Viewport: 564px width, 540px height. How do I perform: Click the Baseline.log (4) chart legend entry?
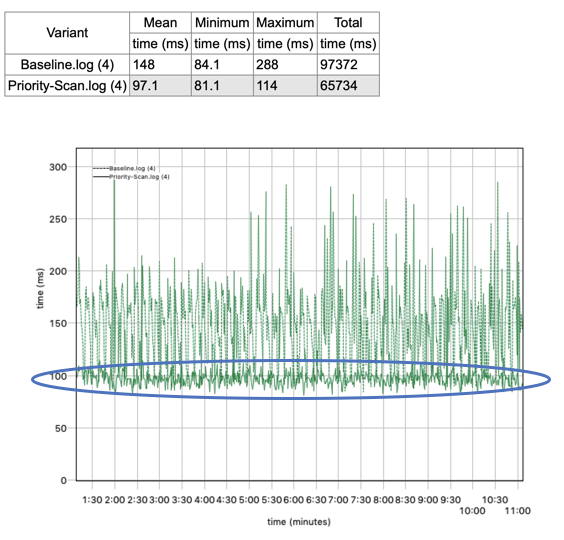point(124,168)
